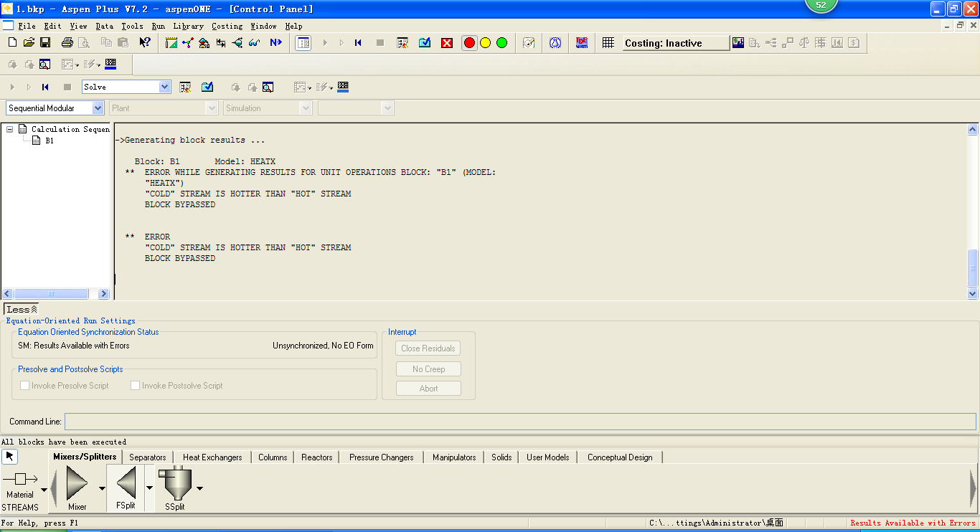Save the simulation with the floppy disk icon
Viewport: 980px width, 532px height.
(x=45, y=43)
